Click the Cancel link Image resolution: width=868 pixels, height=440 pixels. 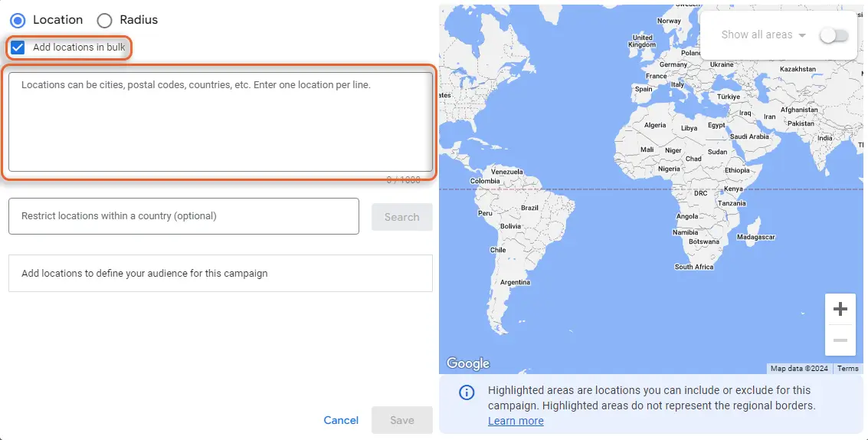[341, 420]
